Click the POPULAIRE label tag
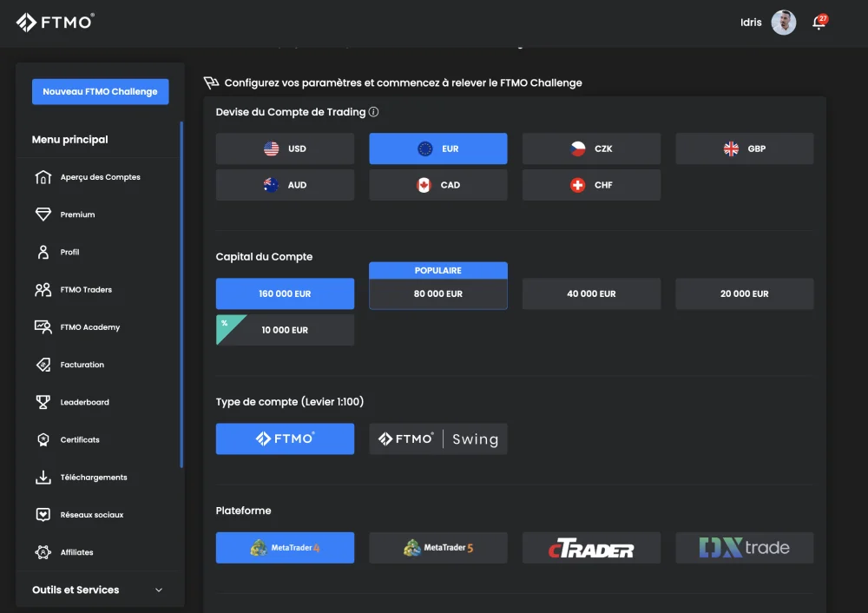Screen dimensions: 868x613 [437, 270]
